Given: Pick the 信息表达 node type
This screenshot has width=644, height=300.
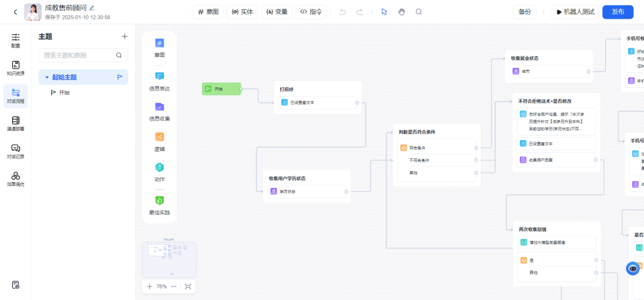Looking at the screenshot, I should (160, 81).
